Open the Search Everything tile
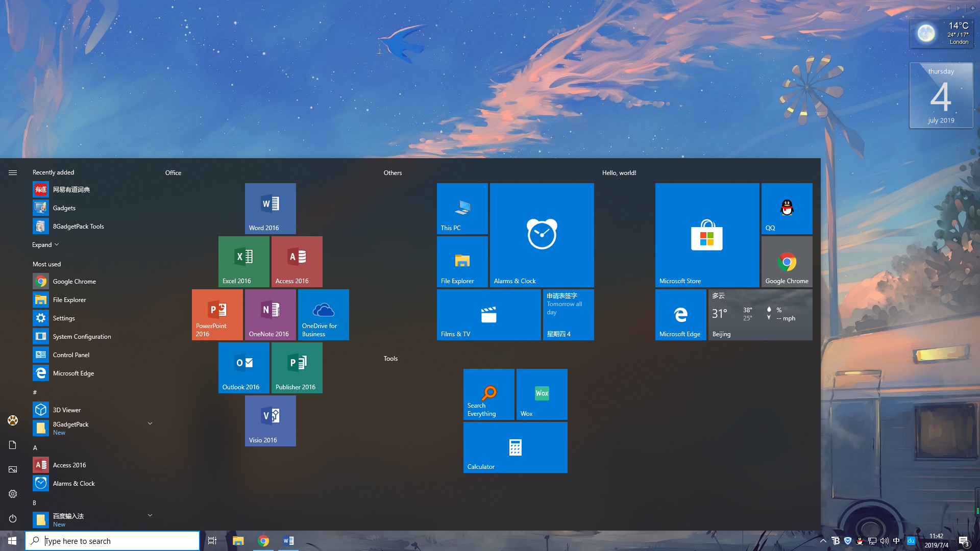The image size is (980, 551). 488,394
